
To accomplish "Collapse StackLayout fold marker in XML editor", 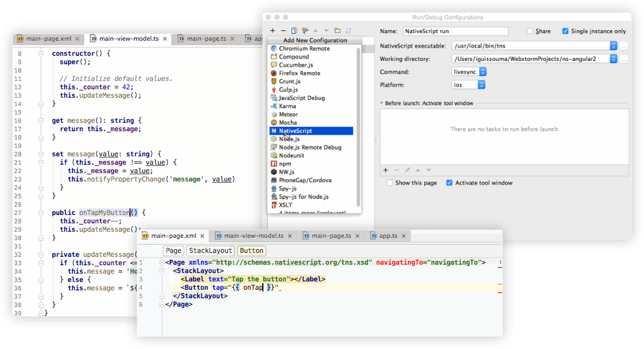I will (x=162, y=271).
